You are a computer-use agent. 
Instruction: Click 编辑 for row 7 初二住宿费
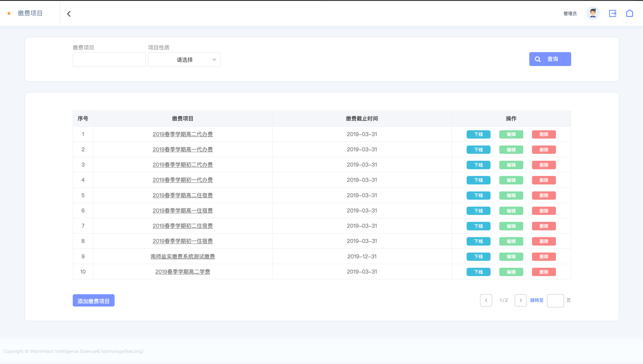click(511, 226)
